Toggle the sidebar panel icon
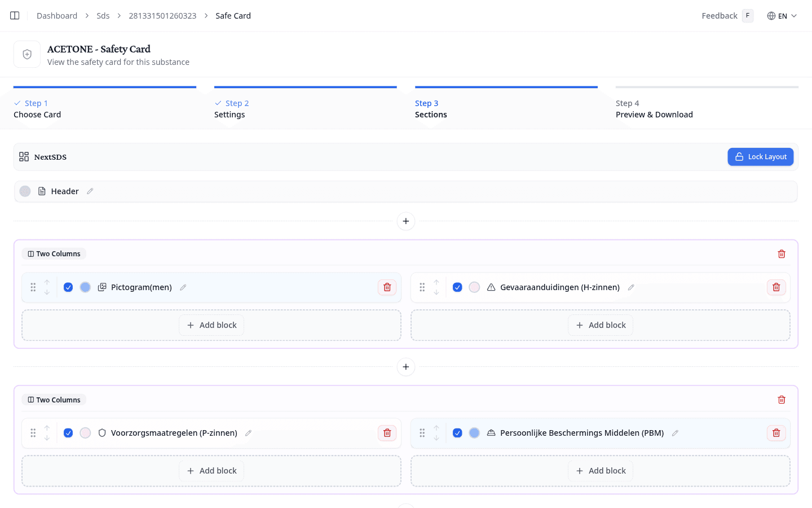 (15, 16)
